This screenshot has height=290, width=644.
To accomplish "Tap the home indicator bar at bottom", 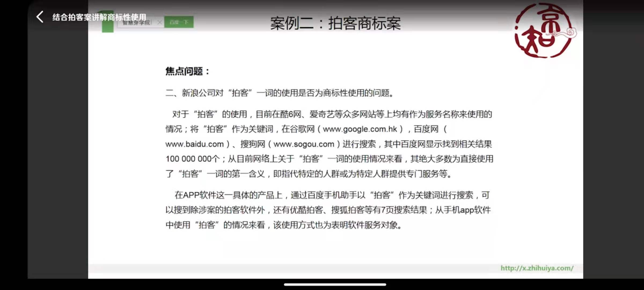I will point(335,284).
